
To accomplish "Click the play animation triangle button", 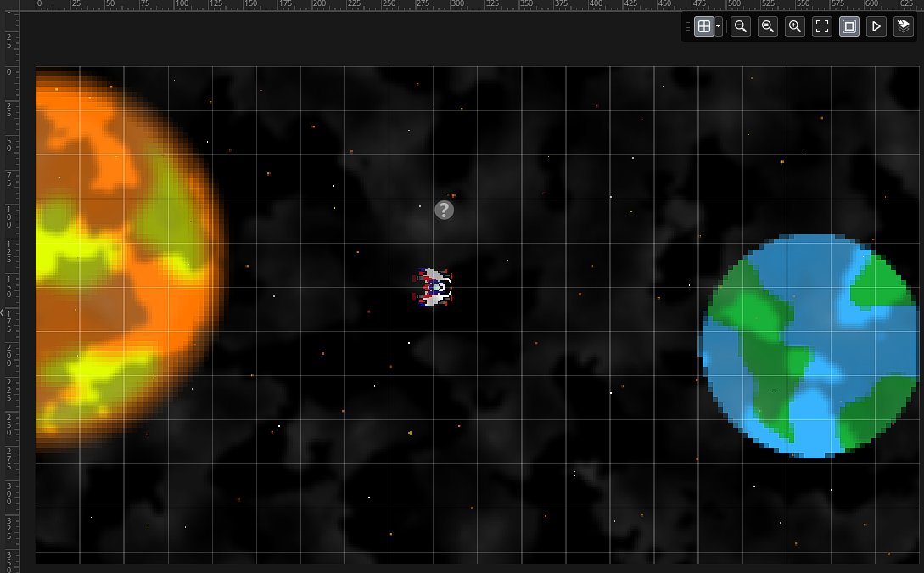I will (x=876, y=26).
